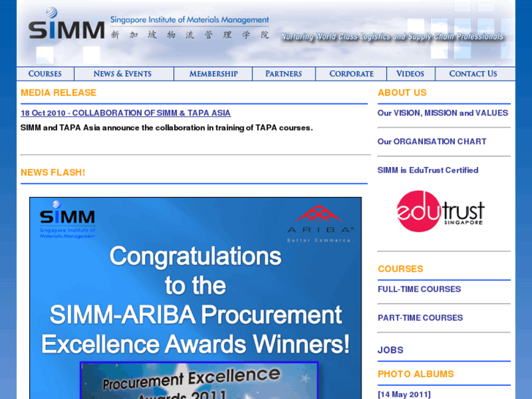Open Our VISION, MISSION and VALUES link
The height and width of the screenshot is (399, 532).
[x=443, y=113]
